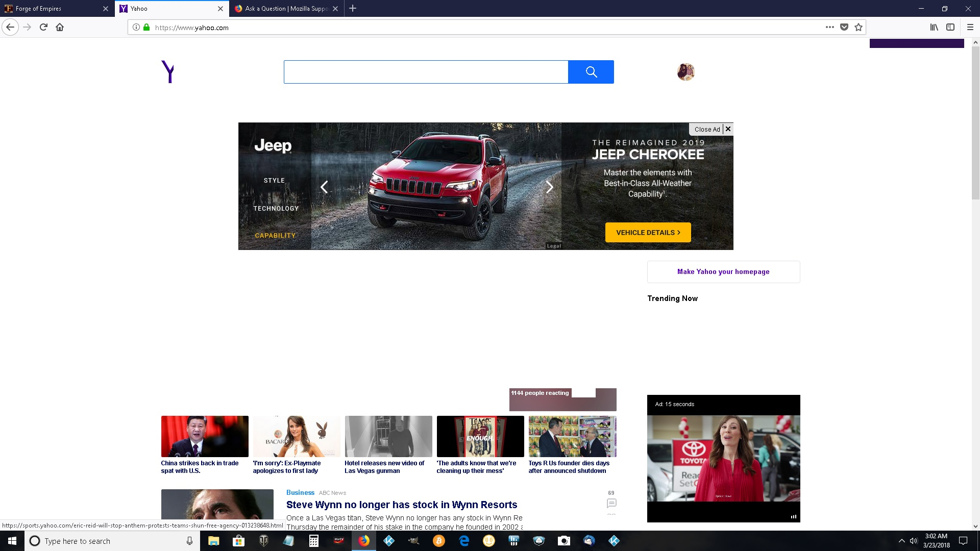Image resolution: width=980 pixels, height=551 pixels.
Task: Open page actions three-dot menu
Action: pyautogui.click(x=830, y=27)
